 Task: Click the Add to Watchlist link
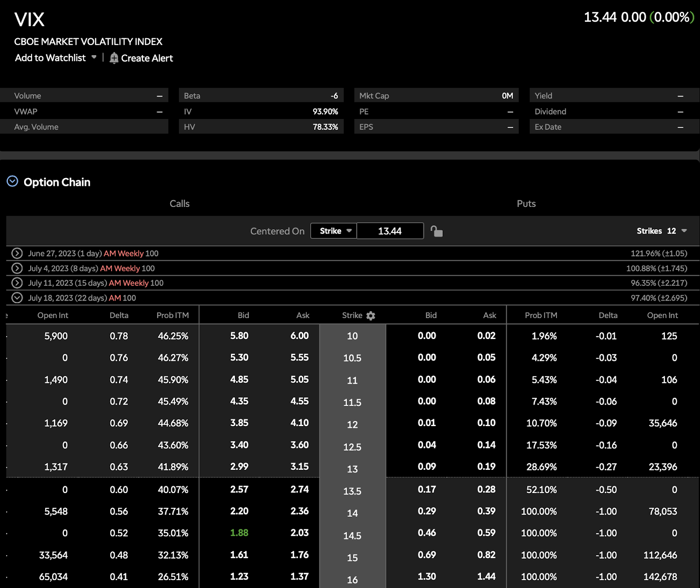(50, 58)
